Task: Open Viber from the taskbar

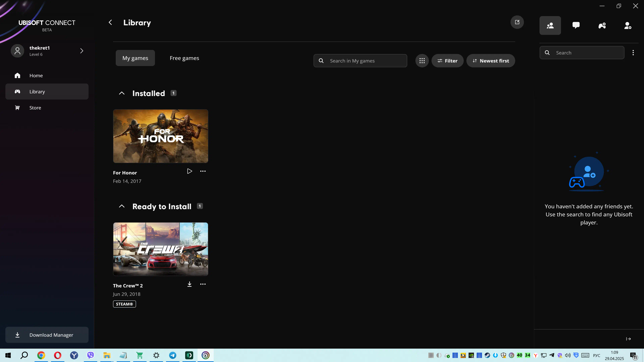Action: pyautogui.click(x=91, y=355)
